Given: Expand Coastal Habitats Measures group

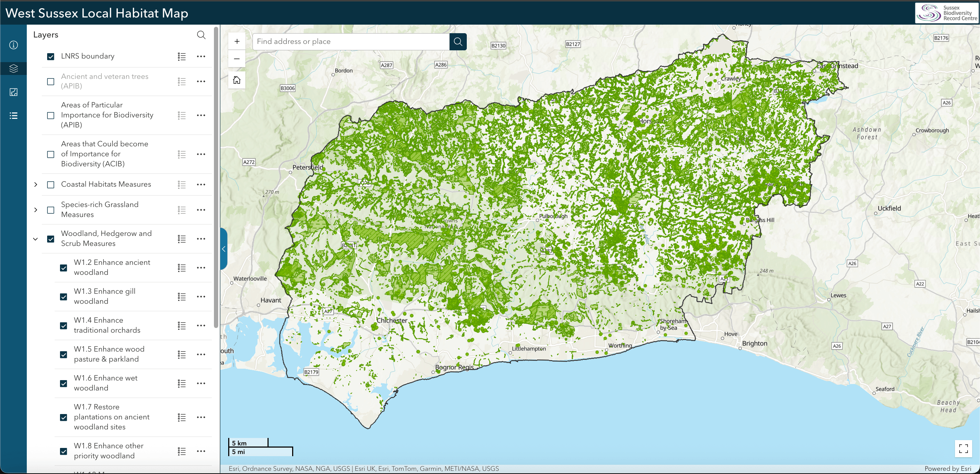Looking at the screenshot, I should click(x=36, y=185).
